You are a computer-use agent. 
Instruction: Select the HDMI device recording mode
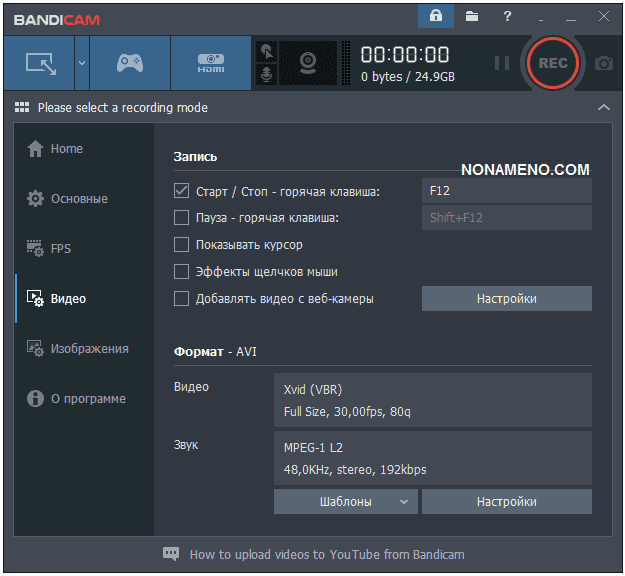click(210, 63)
